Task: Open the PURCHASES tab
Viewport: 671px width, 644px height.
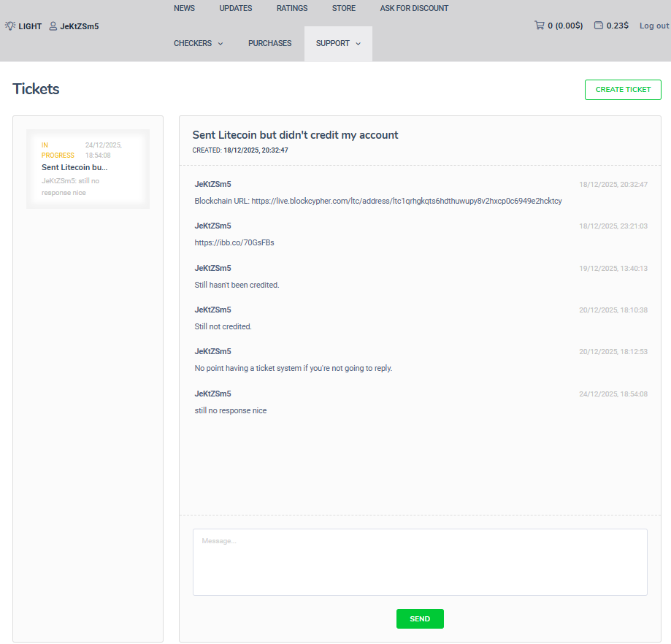Action: (269, 44)
